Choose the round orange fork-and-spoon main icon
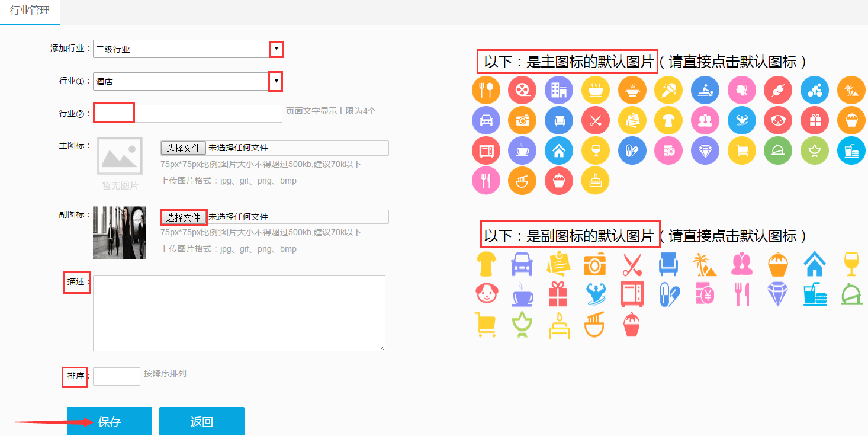Image resolution: width=868 pixels, height=436 pixels. pyautogui.click(x=486, y=90)
